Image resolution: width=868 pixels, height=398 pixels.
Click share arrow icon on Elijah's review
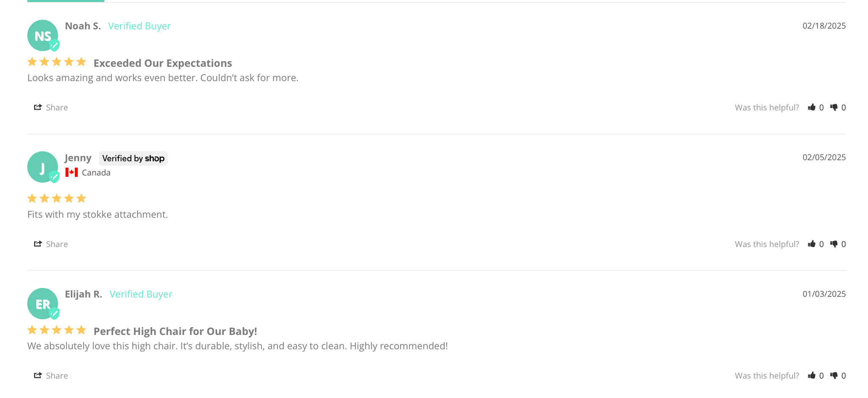(x=38, y=376)
